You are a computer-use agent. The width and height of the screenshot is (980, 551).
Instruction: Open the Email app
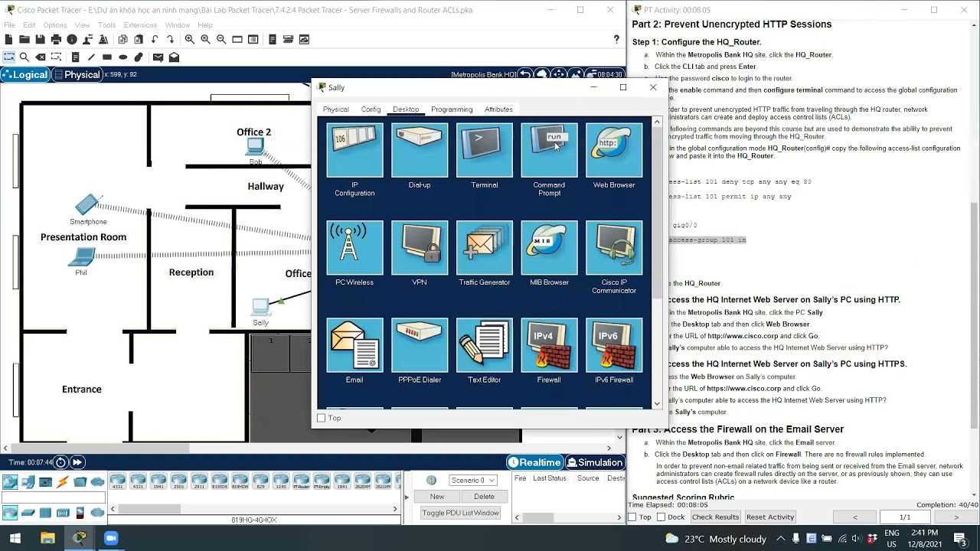[354, 345]
